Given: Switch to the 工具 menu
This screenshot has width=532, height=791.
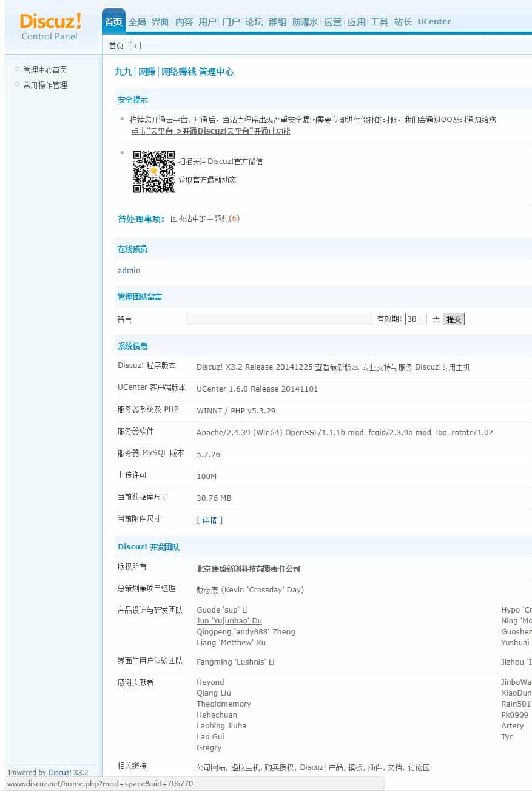Looking at the screenshot, I should point(380,22).
